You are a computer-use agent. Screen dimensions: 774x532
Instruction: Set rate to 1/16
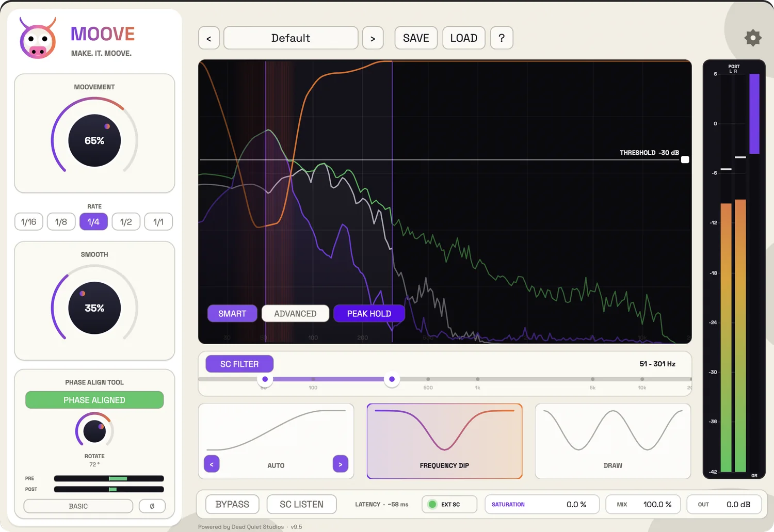tap(29, 222)
